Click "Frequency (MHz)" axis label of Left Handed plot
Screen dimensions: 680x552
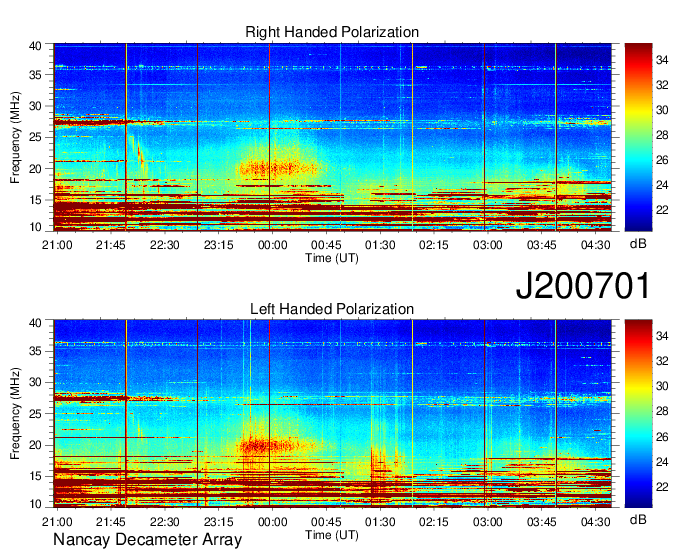coord(15,414)
